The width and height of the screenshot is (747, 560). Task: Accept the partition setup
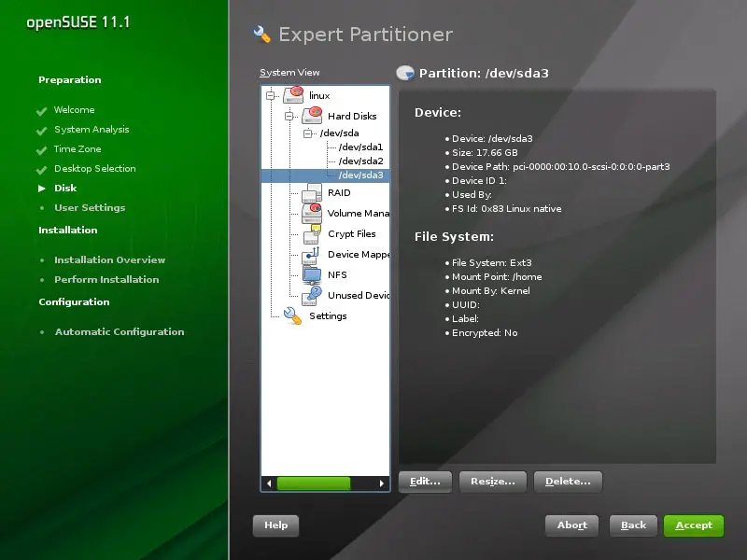[x=694, y=525]
